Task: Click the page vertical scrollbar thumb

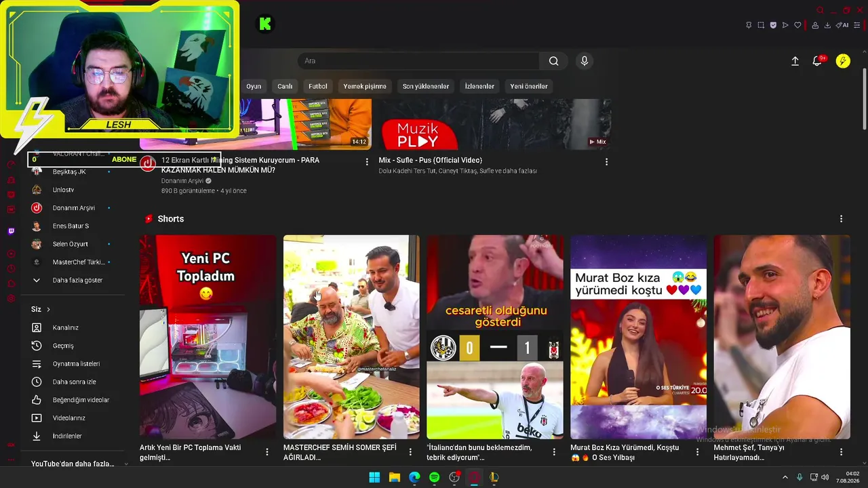Action: (864, 99)
